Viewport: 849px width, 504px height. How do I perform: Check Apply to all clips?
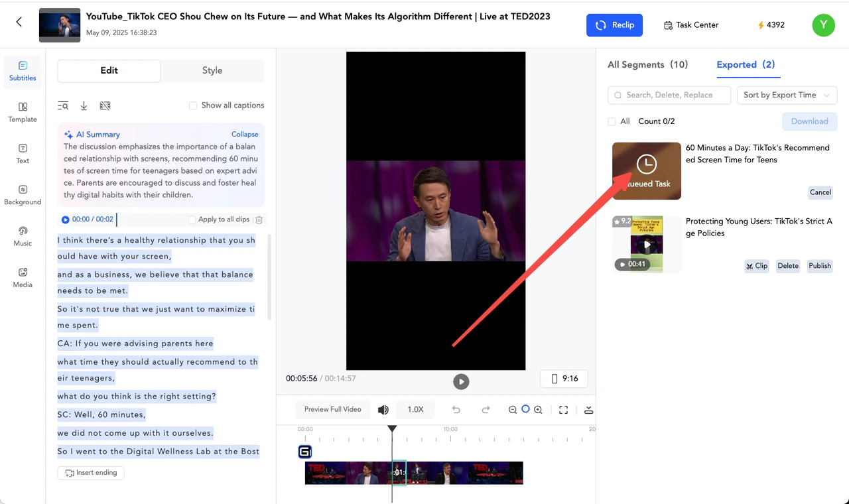click(192, 220)
